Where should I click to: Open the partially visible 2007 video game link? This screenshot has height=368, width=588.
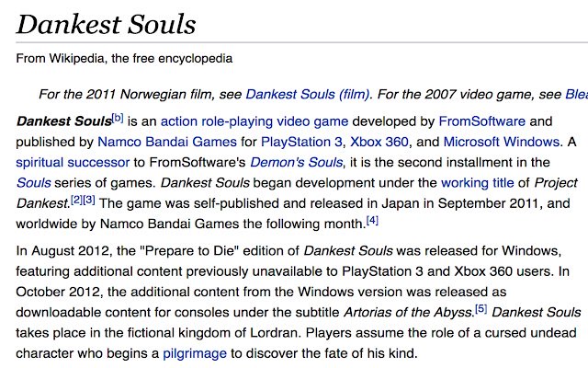click(576, 94)
